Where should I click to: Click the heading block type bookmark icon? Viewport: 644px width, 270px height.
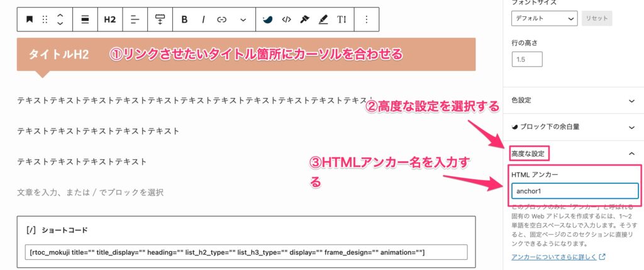coord(30,20)
